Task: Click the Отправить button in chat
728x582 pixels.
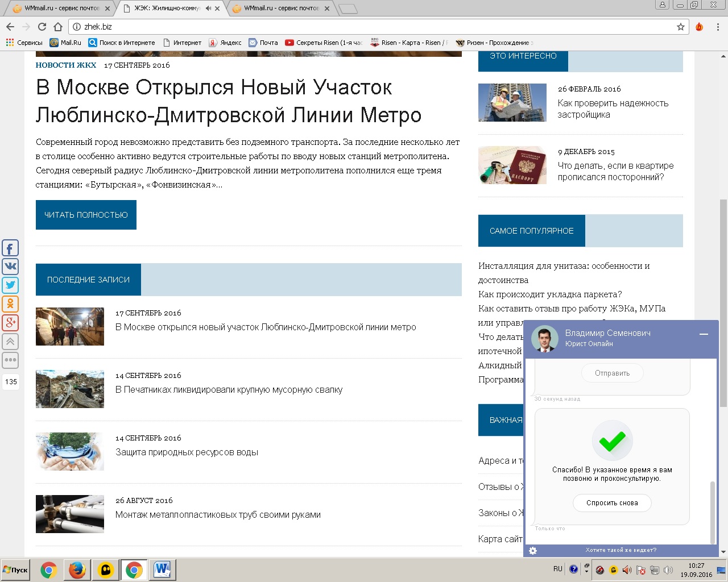Action: (x=613, y=373)
